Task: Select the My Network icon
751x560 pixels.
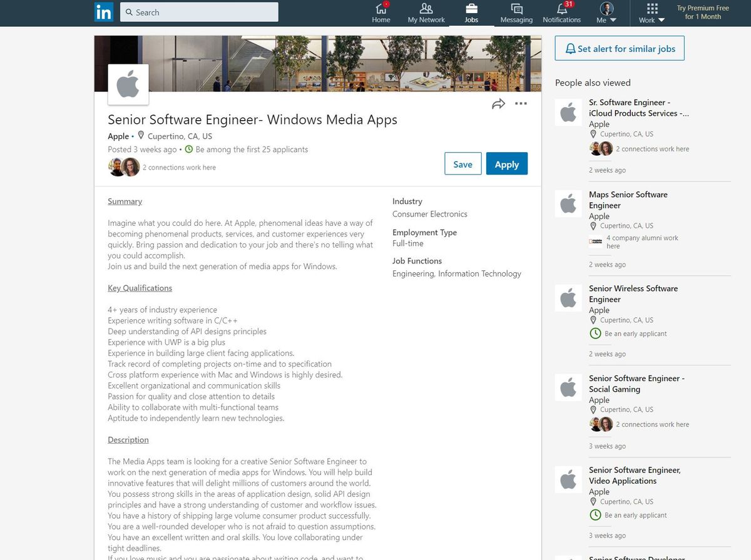Action: 426,9
